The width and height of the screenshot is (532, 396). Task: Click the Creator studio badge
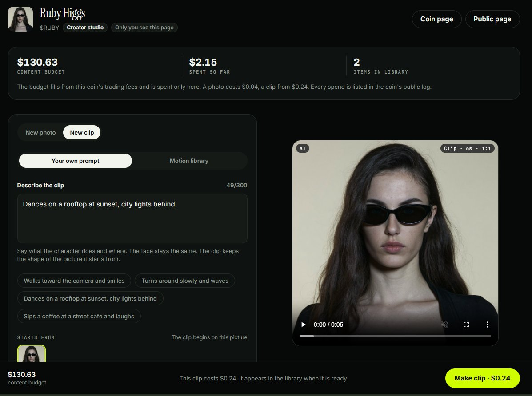[85, 28]
